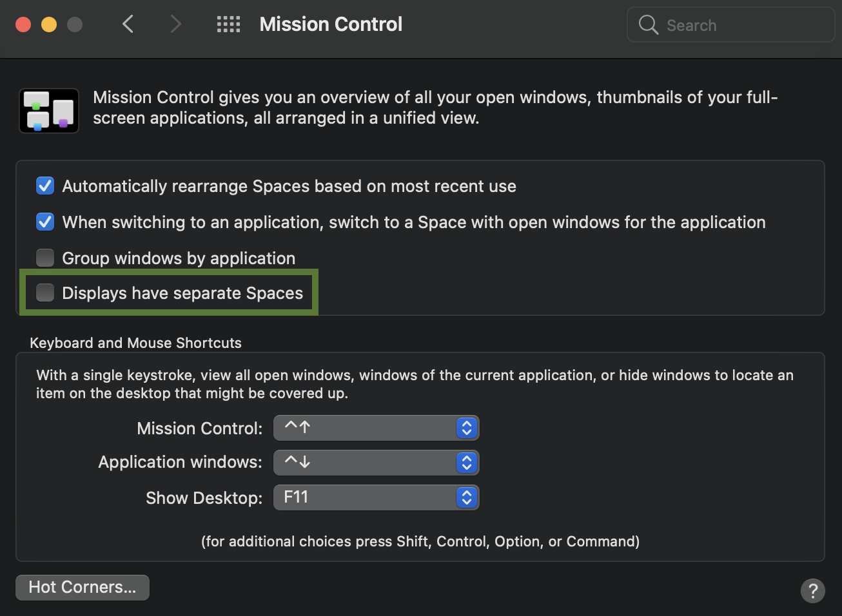Open the Mission Control shortcut dropdown
The width and height of the screenshot is (842, 616).
(376, 428)
